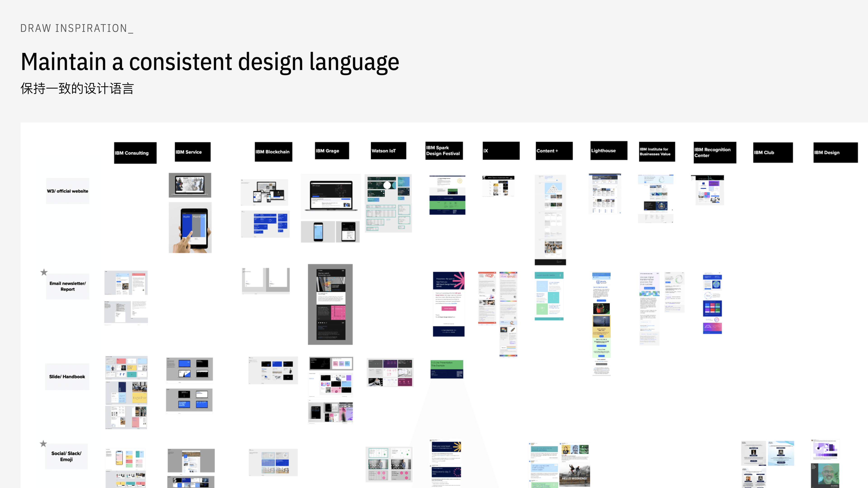Open the IBM Service tablet-in-hand mockup
Image resolution: width=868 pixels, height=488 pixels.
tap(190, 227)
